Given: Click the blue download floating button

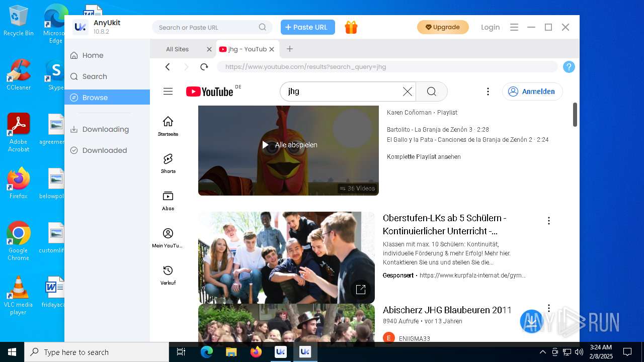Looking at the screenshot, I should point(531,321).
